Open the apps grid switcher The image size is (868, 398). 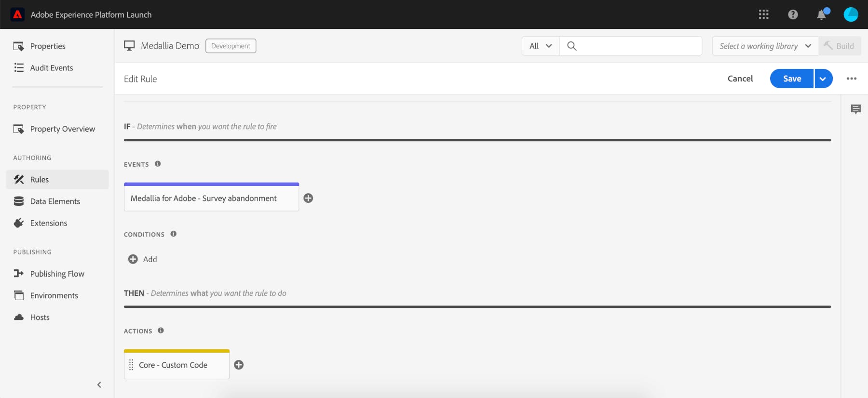pyautogui.click(x=763, y=14)
